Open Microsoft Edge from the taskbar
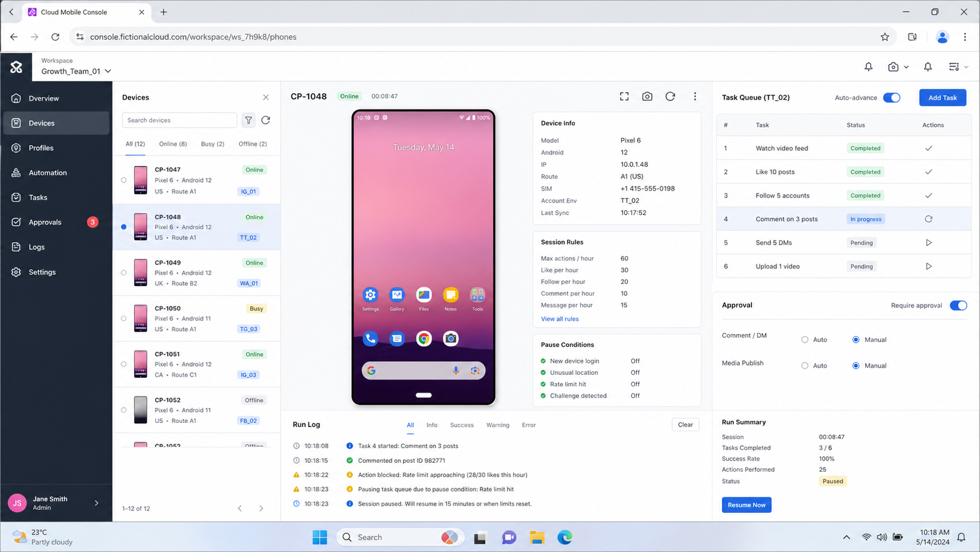The height and width of the screenshot is (552, 980). (564, 537)
